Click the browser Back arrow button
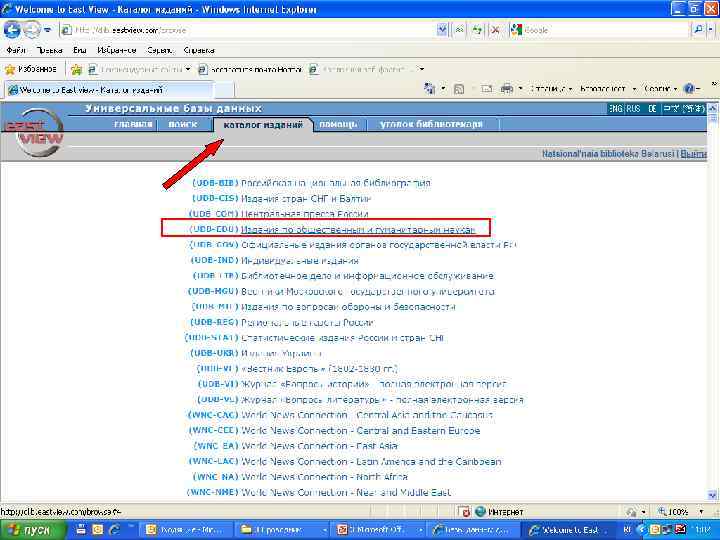This screenshot has height=540, width=720. tap(12, 30)
